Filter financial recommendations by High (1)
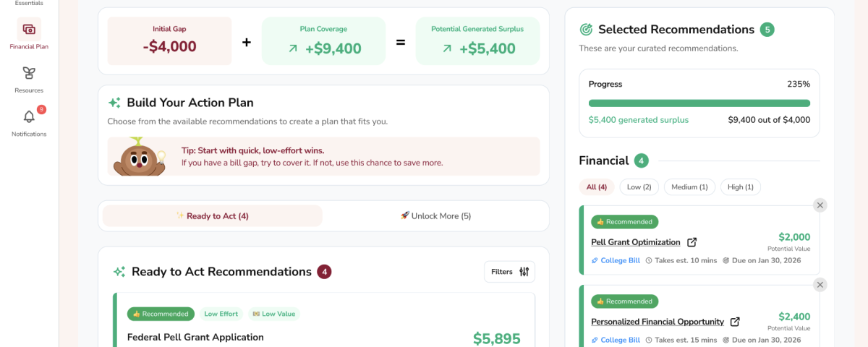 pyautogui.click(x=740, y=187)
